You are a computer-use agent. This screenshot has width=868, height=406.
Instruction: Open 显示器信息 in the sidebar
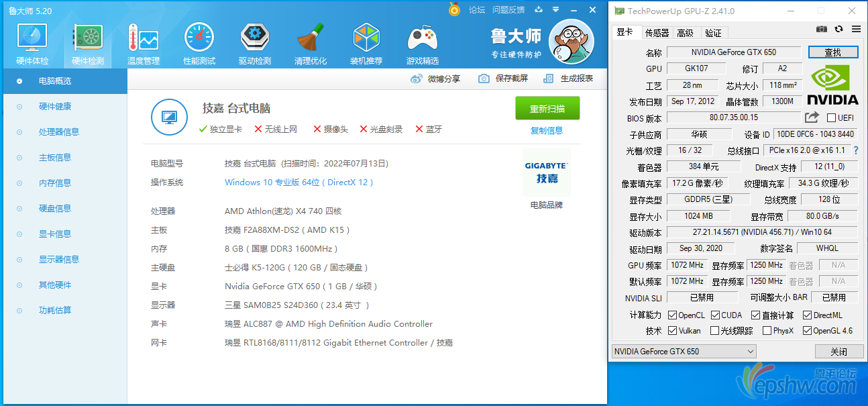[x=59, y=260]
